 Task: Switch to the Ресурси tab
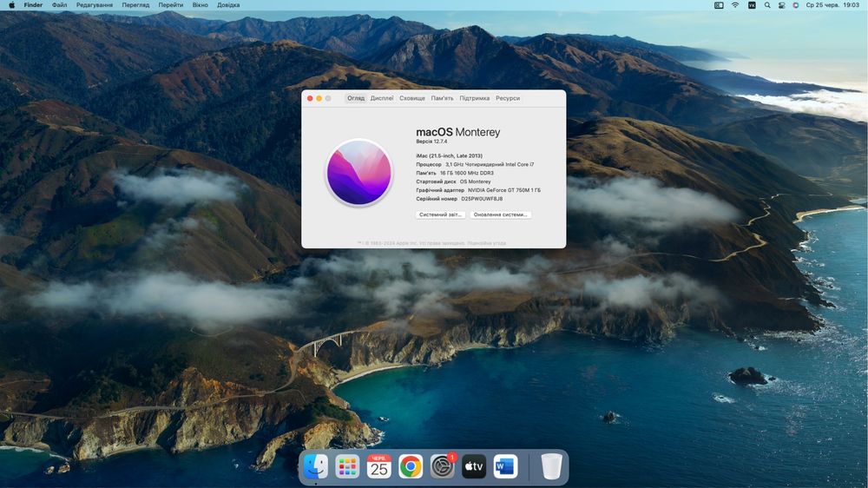(x=508, y=98)
